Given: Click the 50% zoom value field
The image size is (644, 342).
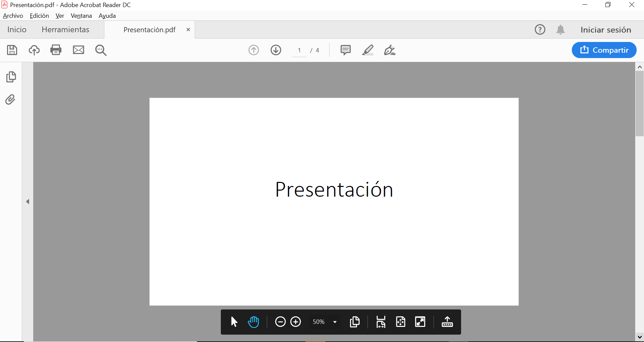Looking at the screenshot, I should click(318, 322).
